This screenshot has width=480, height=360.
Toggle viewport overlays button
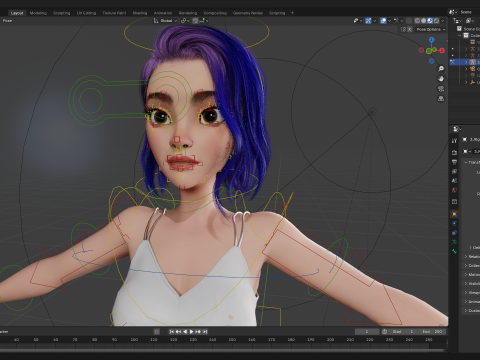pyautogui.click(x=383, y=21)
